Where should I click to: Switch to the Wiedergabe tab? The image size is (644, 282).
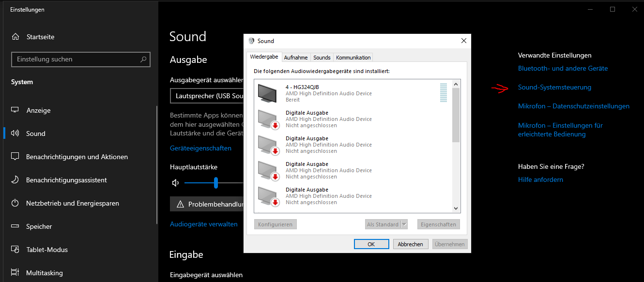click(x=264, y=57)
